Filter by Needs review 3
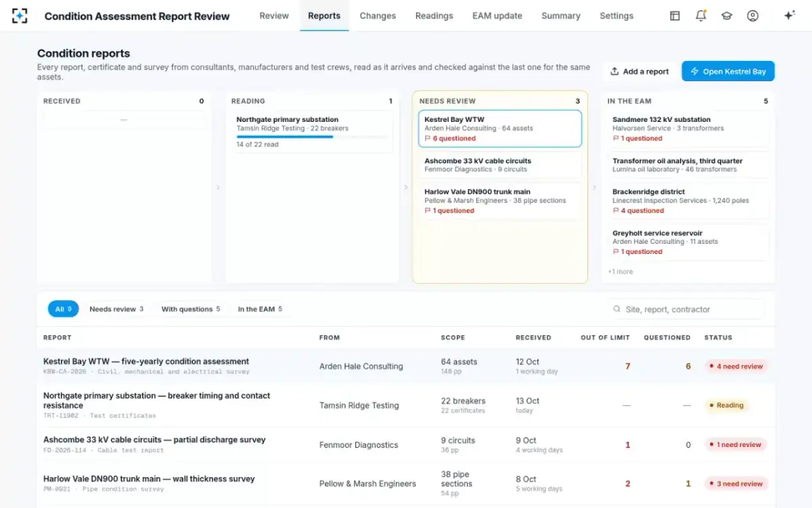The image size is (812, 508). pos(116,309)
